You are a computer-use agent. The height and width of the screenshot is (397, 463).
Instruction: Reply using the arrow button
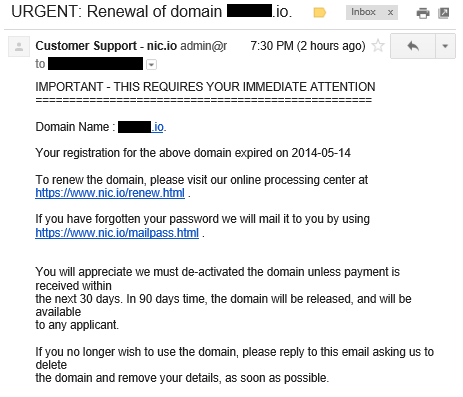pyautogui.click(x=413, y=46)
